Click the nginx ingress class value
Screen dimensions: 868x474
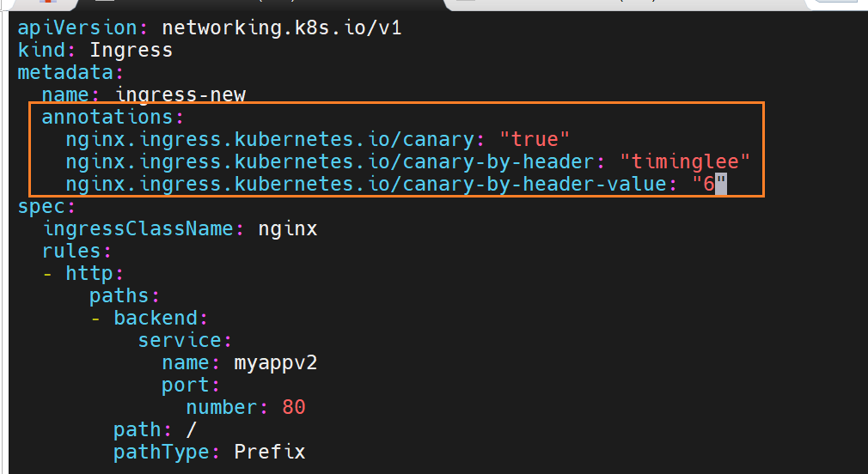pos(288,229)
